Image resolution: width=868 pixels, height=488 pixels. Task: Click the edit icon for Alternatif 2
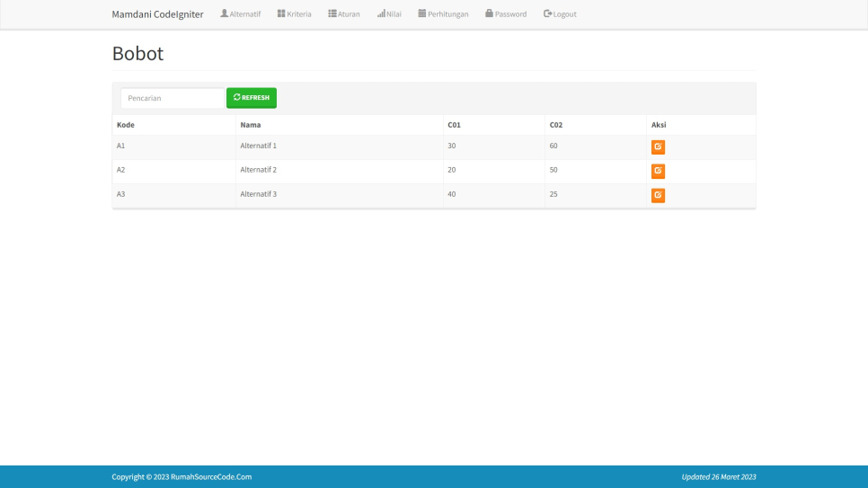pyautogui.click(x=658, y=171)
